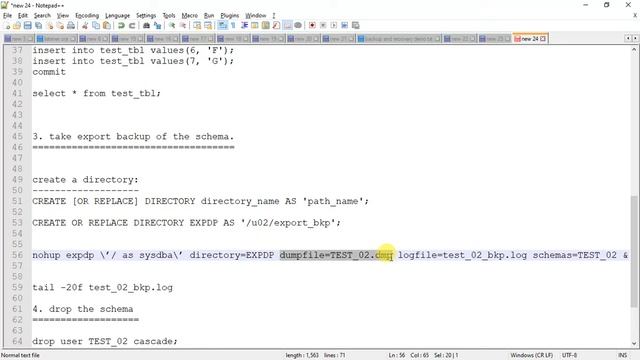Click the 'tail -20f test_02_bkp.log' line
This screenshot has width=640, height=360.
coord(102,287)
